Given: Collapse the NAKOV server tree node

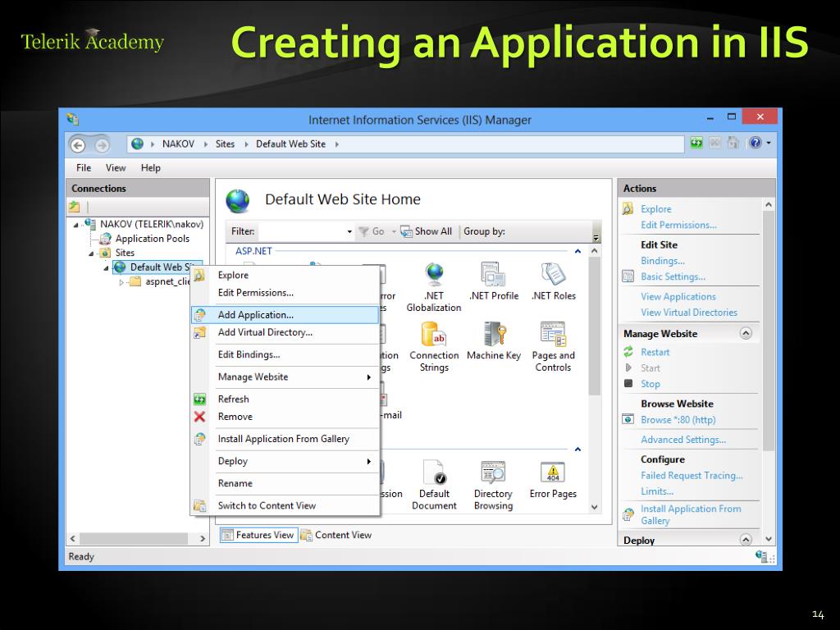Looking at the screenshot, I should click(75, 225).
